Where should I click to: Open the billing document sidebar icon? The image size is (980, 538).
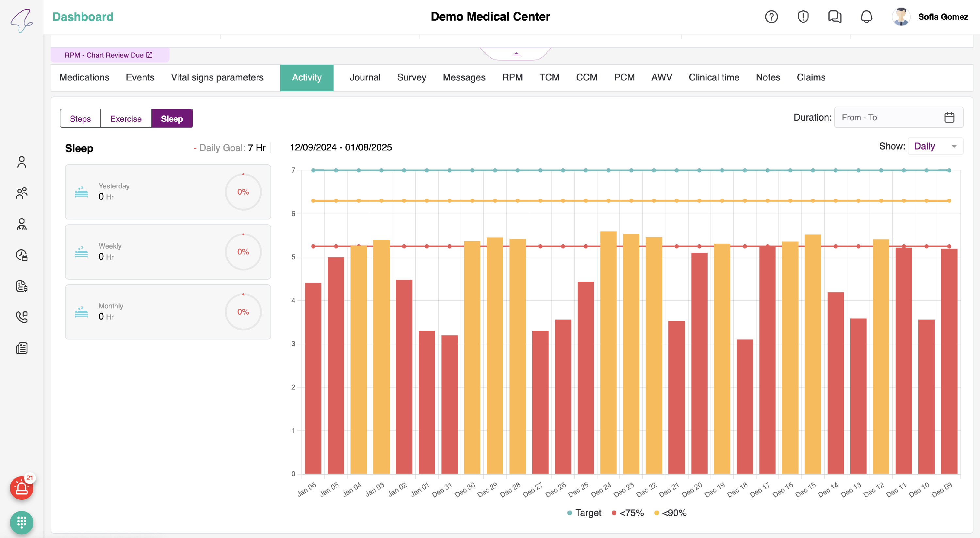tap(22, 286)
